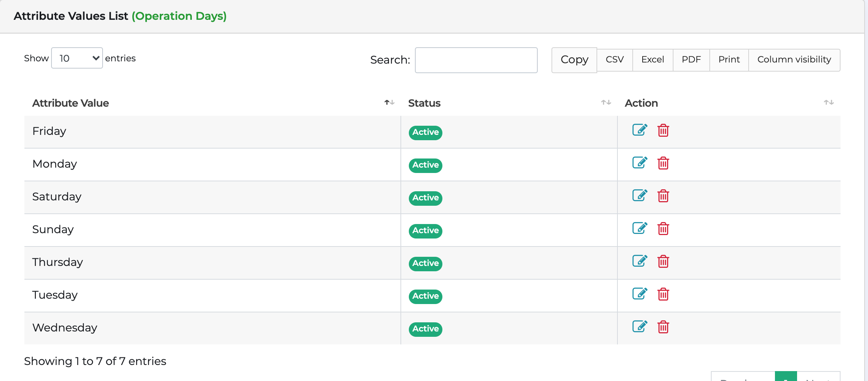Toggle Active status for Monday
The width and height of the screenshot is (868, 381).
425,165
